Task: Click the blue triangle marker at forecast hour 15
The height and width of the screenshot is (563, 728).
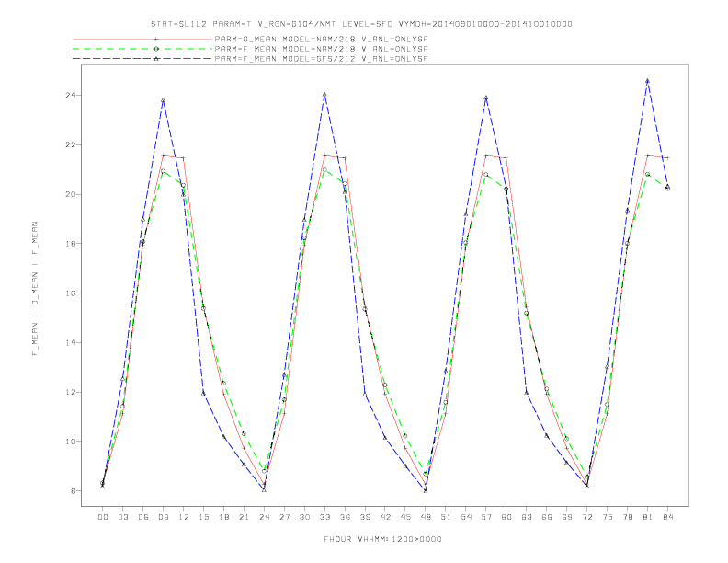Action: pos(203,394)
